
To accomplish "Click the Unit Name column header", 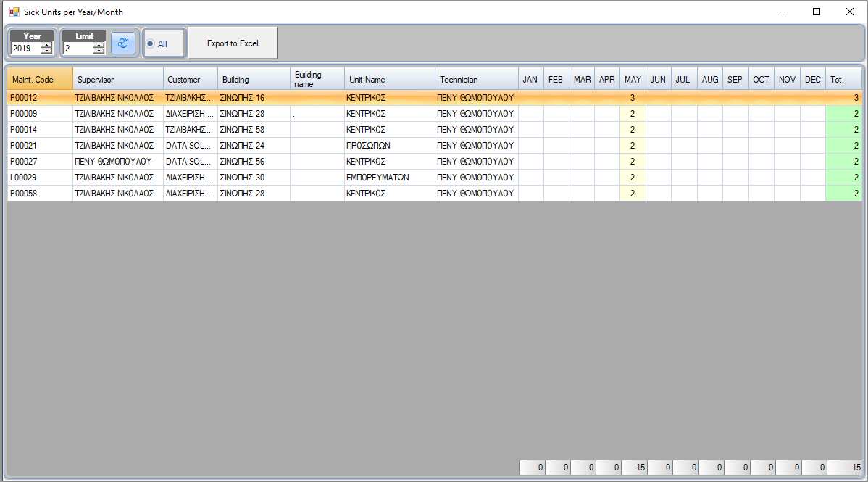I will click(x=389, y=79).
